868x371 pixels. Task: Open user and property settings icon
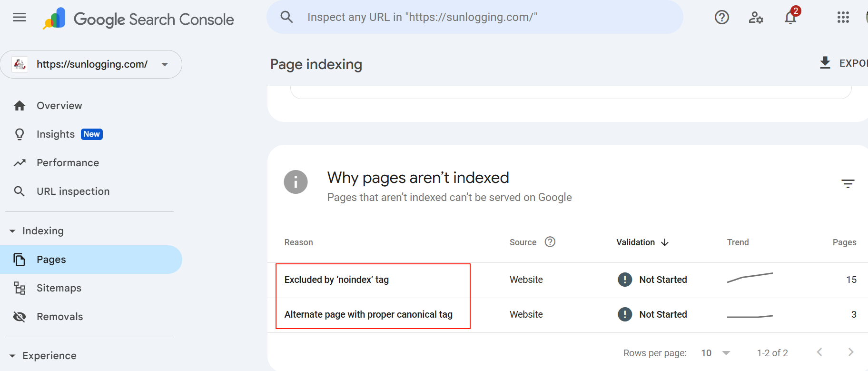[x=756, y=18]
